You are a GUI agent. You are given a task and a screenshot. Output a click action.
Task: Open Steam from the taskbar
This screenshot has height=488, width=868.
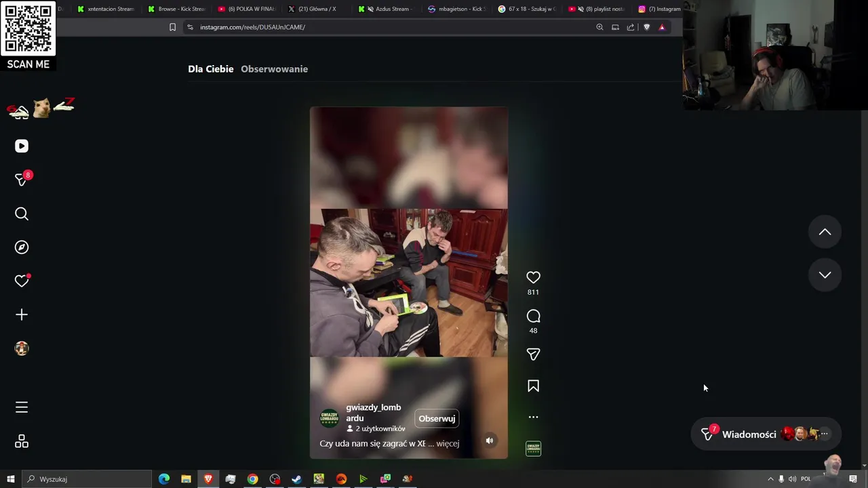point(296,479)
